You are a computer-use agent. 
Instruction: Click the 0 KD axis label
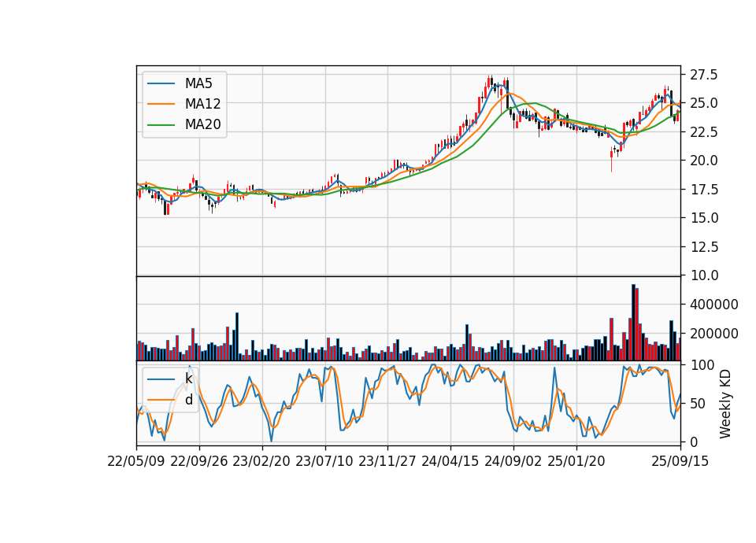(x=694, y=441)
